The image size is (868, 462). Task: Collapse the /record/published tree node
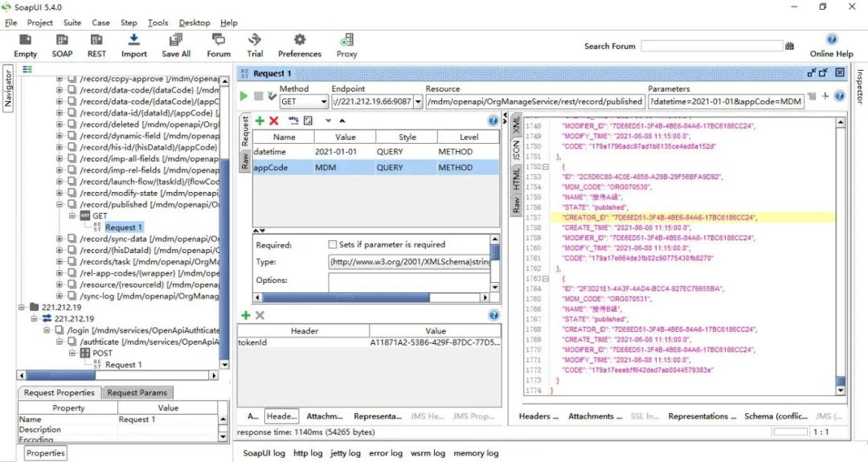59,204
